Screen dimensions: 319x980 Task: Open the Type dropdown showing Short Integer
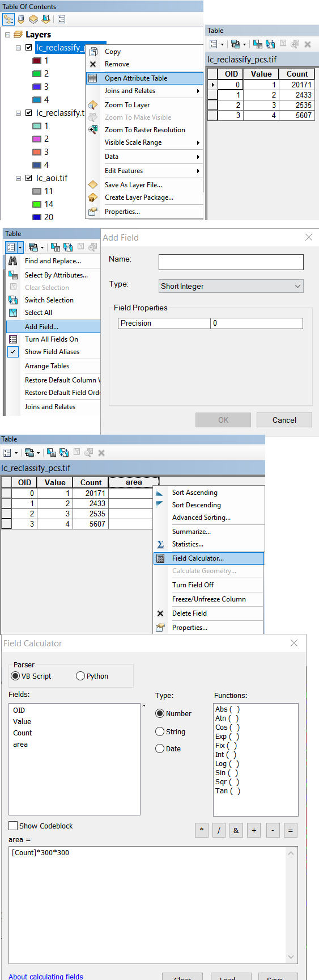(231, 286)
